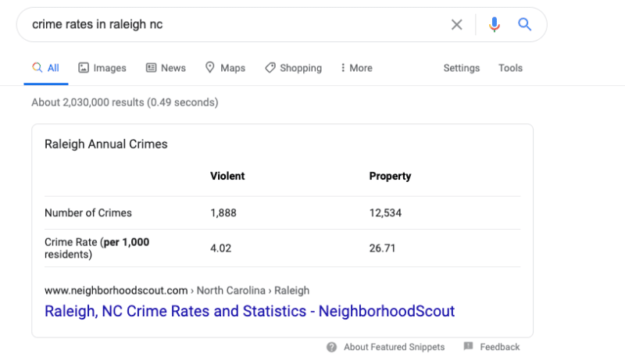Click the question mark icon by Featured Snippets
Image resolution: width=625 pixels, height=364 pixels.
[332, 347]
